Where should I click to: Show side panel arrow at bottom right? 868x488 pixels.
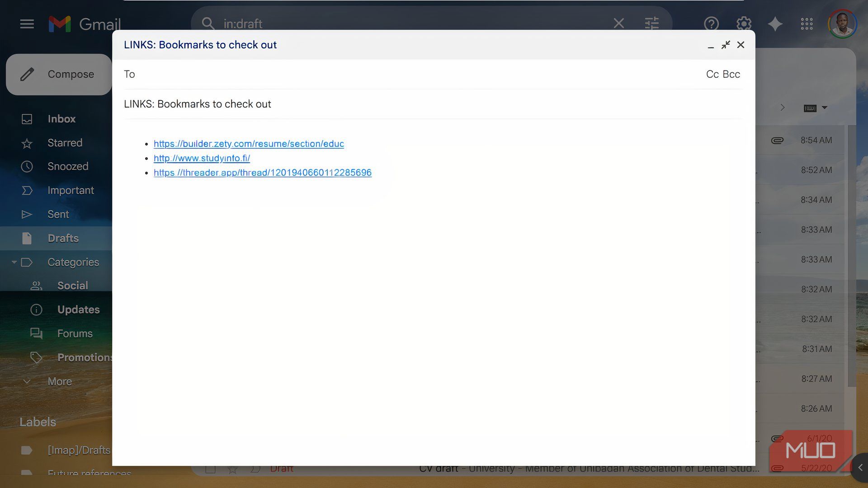pyautogui.click(x=860, y=468)
